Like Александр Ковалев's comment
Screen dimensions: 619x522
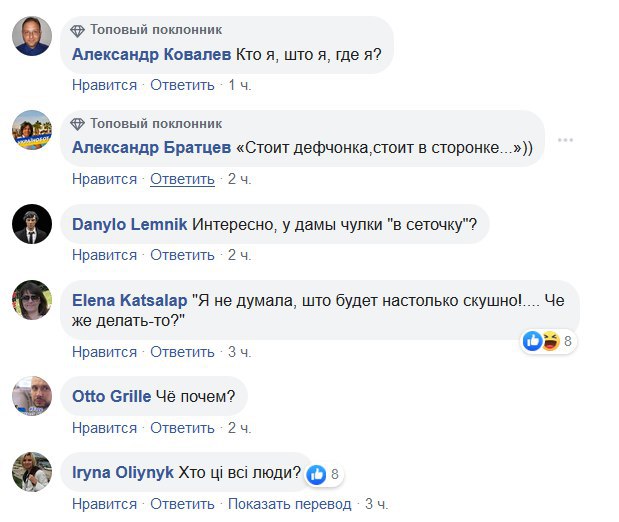pos(104,85)
